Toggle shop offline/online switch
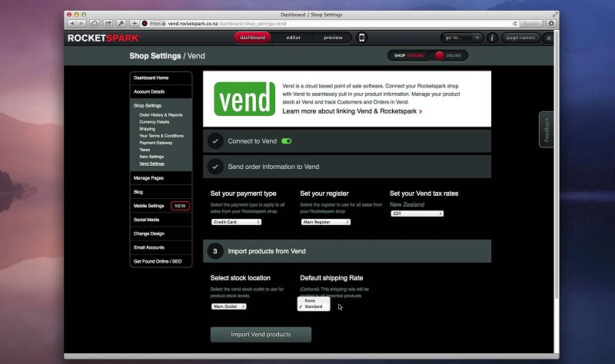The width and height of the screenshot is (615, 364). coord(434,55)
